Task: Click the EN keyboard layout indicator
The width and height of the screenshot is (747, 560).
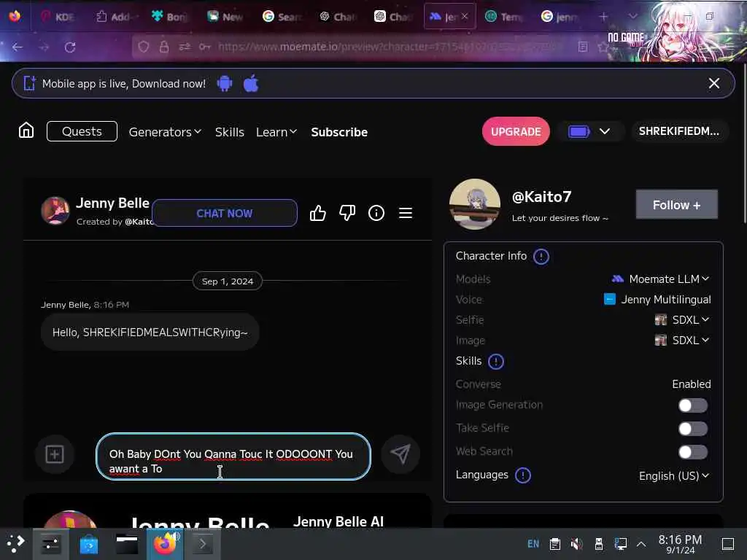Action: [x=533, y=544]
